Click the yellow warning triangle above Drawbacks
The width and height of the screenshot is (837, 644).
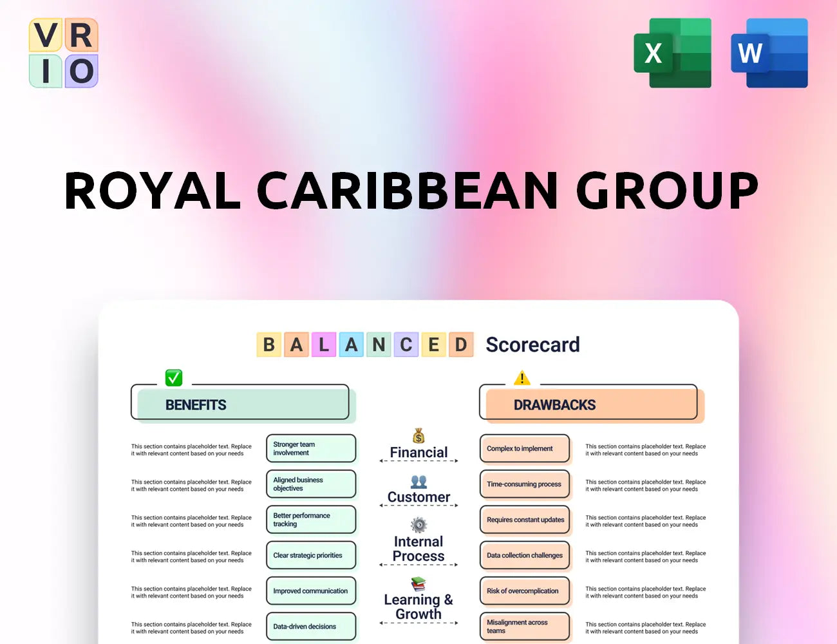522,377
